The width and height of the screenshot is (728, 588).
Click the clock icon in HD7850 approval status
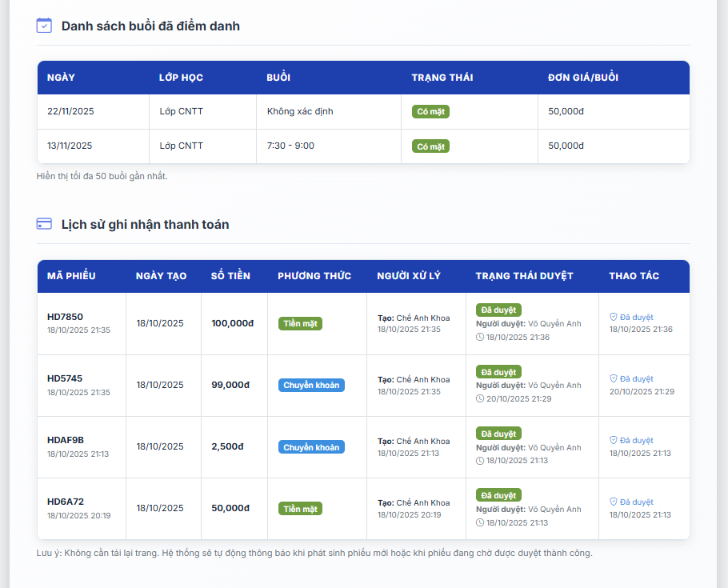(x=480, y=337)
